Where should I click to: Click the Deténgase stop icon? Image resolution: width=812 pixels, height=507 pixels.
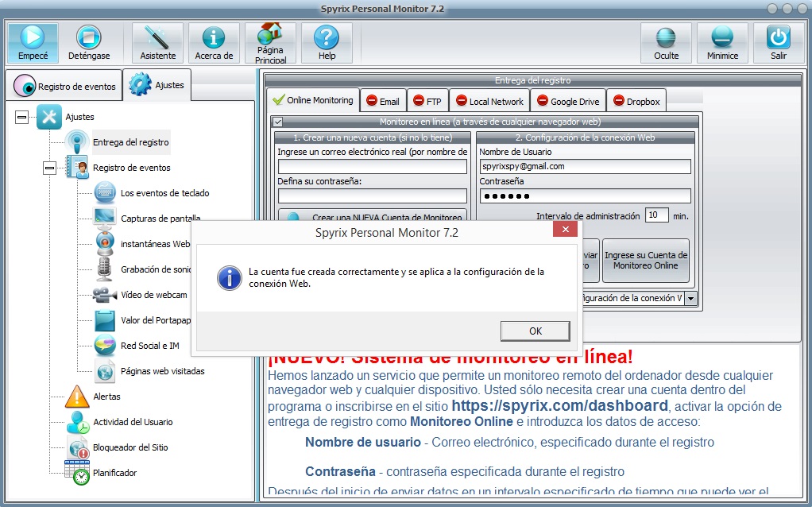(x=88, y=37)
